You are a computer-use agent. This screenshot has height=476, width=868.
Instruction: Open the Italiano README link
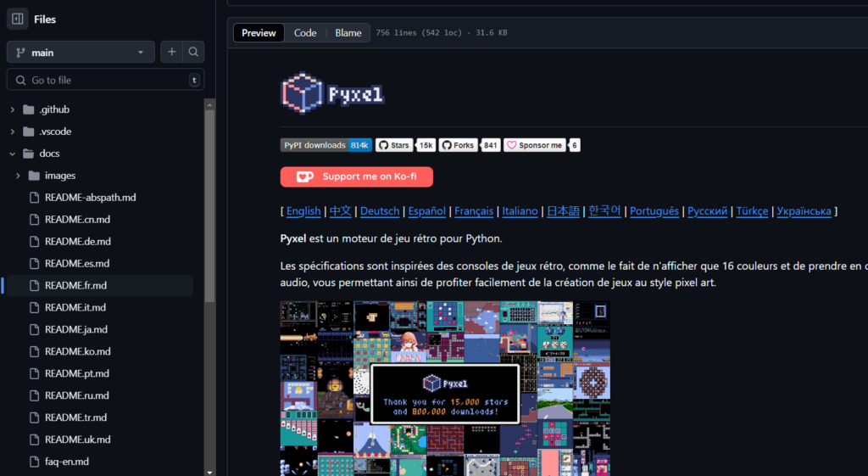pyautogui.click(x=520, y=211)
